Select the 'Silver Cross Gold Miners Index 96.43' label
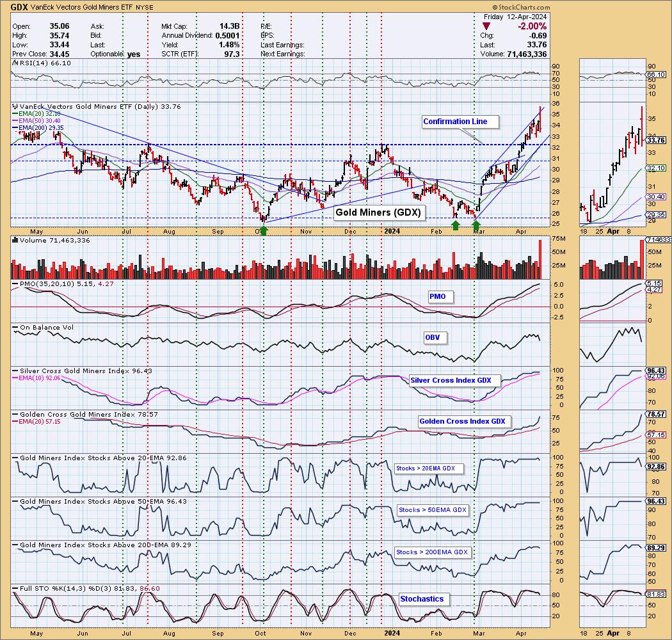 81,371
